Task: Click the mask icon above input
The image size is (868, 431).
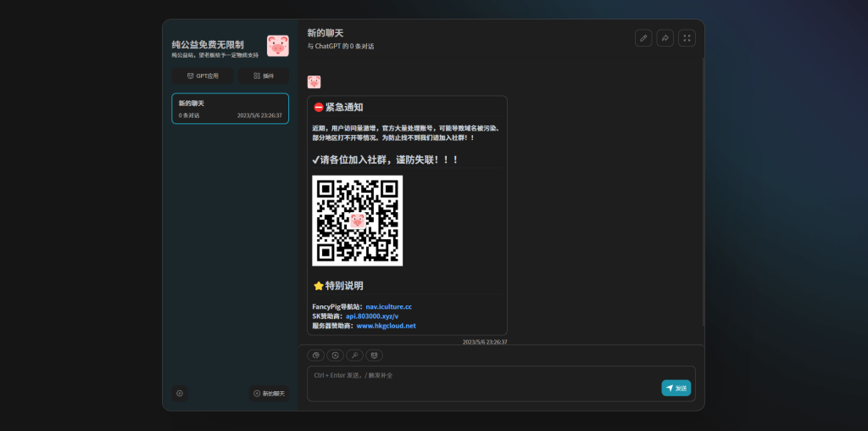Action: click(x=374, y=355)
